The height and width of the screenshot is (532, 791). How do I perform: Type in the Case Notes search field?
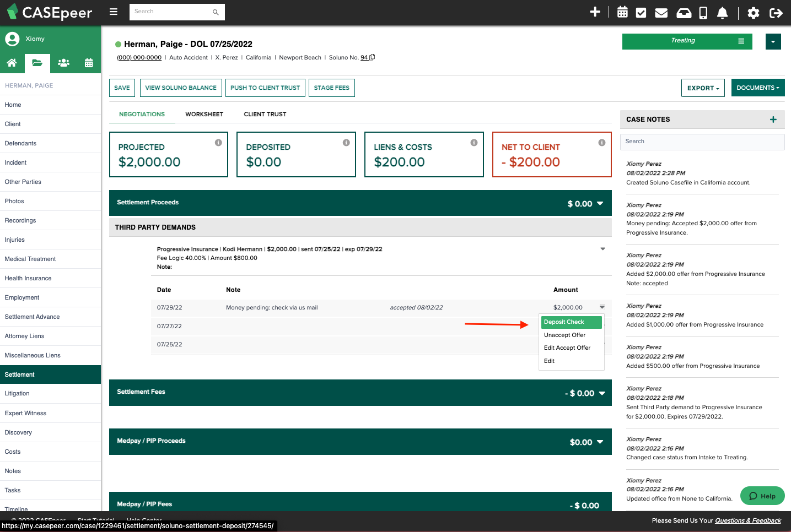702,142
